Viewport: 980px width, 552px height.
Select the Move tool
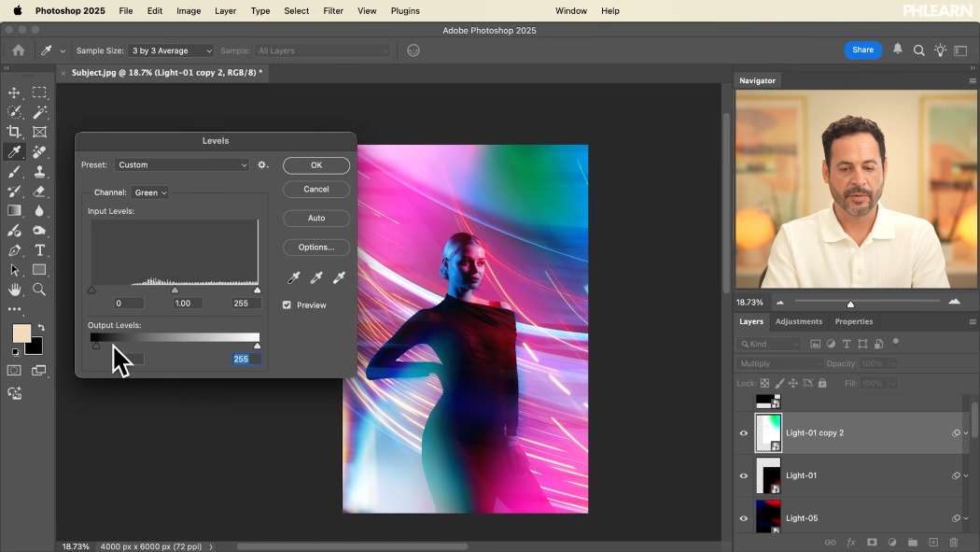click(x=14, y=92)
